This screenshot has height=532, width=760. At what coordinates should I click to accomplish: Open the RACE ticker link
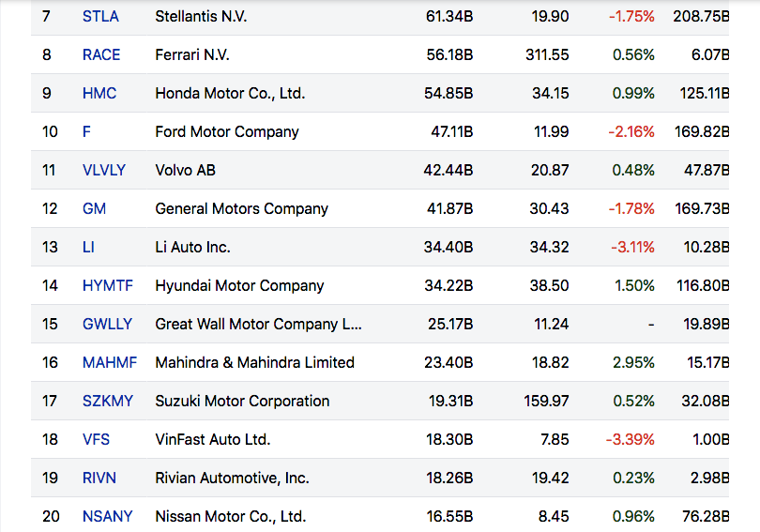[x=101, y=55]
